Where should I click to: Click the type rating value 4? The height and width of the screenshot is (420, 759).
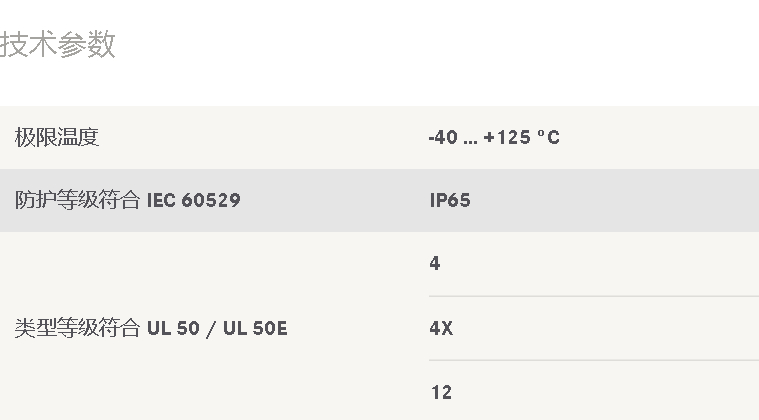coord(435,264)
